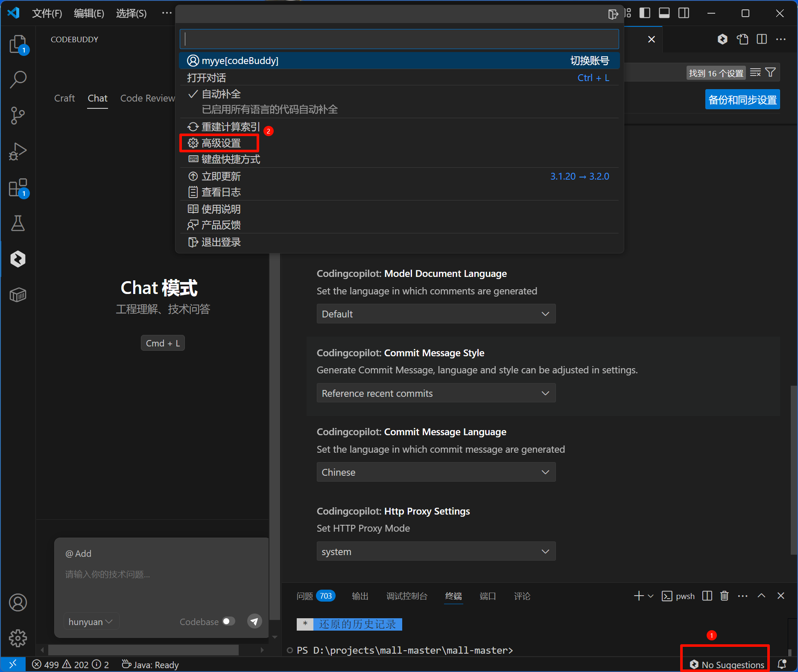The width and height of the screenshot is (798, 672).
Task: Switch to 评论 comments panel tab
Action: 522,596
